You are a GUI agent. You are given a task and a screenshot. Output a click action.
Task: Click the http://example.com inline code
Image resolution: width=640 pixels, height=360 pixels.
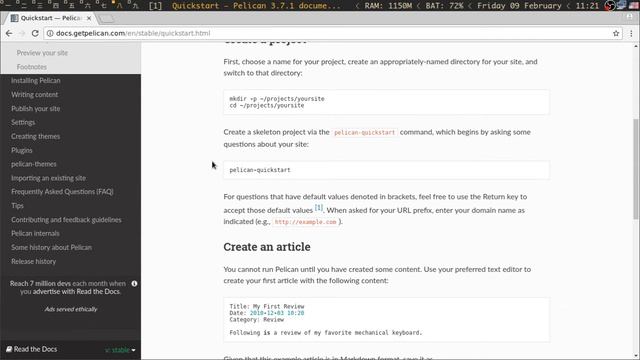[305, 222]
